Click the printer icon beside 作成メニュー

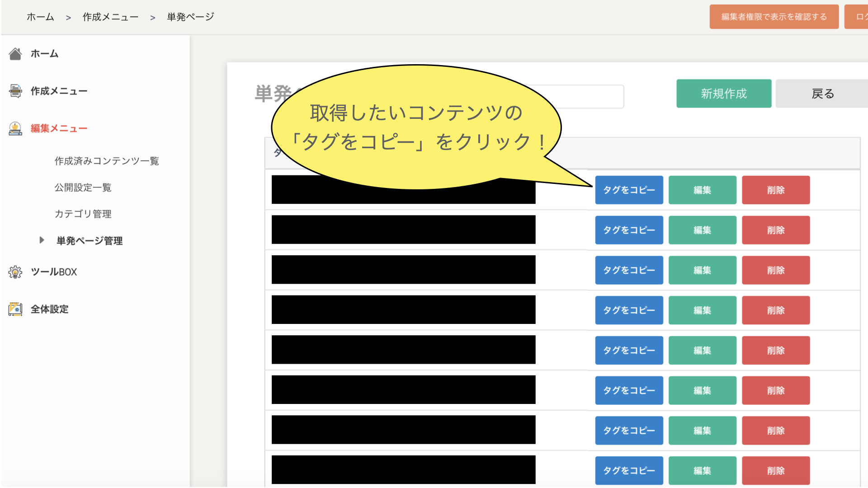tap(15, 91)
